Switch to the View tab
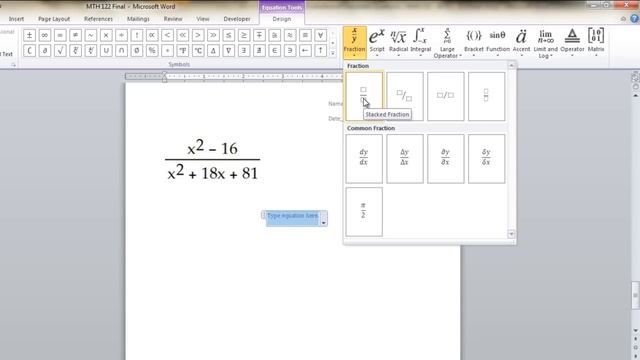640x360 pixels. point(203,19)
